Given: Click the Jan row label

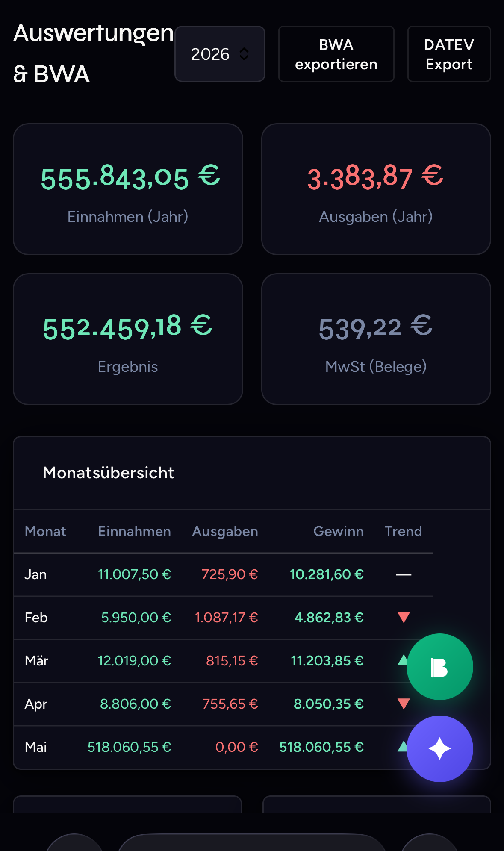Looking at the screenshot, I should coord(35,574).
